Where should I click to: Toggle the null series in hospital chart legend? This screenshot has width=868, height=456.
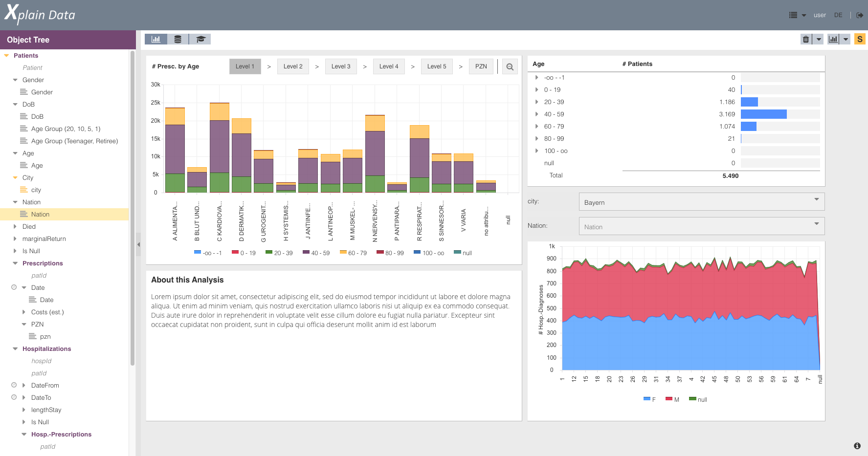point(698,399)
